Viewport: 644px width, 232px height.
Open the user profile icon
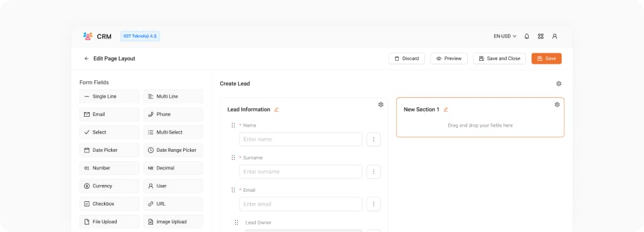click(x=554, y=36)
